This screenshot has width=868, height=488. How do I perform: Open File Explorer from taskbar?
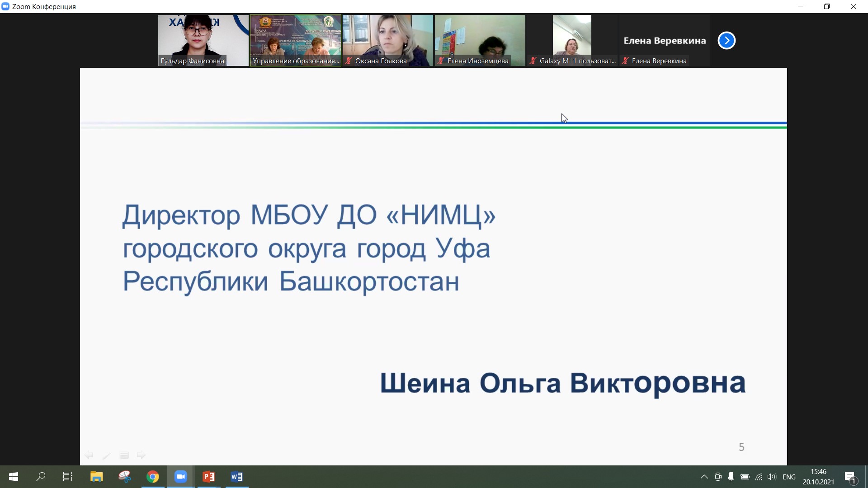pyautogui.click(x=96, y=477)
